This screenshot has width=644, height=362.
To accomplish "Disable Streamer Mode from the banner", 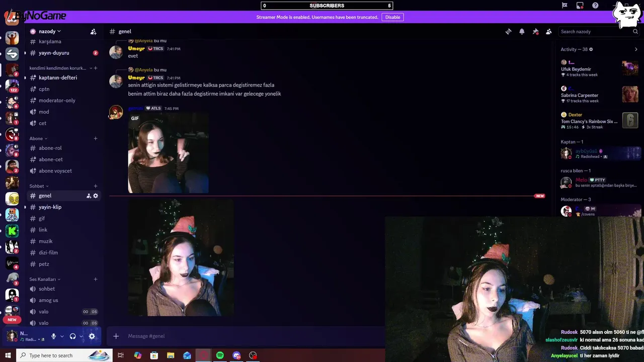I will click(392, 17).
